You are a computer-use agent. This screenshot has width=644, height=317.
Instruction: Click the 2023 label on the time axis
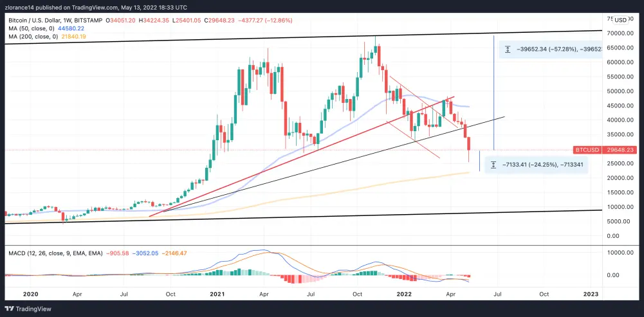(x=591, y=294)
